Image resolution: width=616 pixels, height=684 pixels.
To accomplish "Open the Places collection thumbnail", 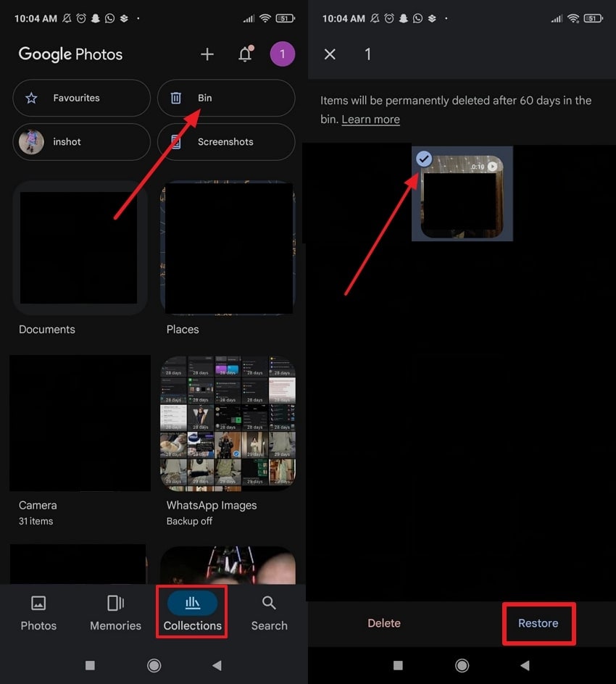I will point(228,248).
